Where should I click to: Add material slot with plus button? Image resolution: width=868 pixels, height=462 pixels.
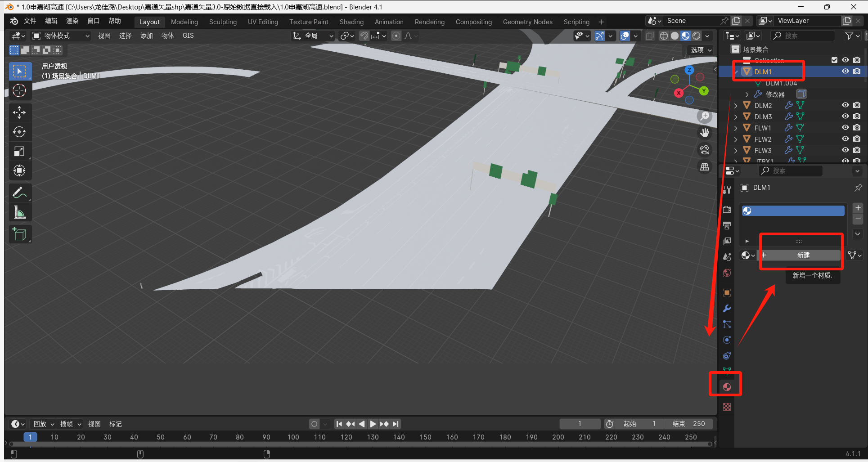pyautogui.click(x=858, y=208)
